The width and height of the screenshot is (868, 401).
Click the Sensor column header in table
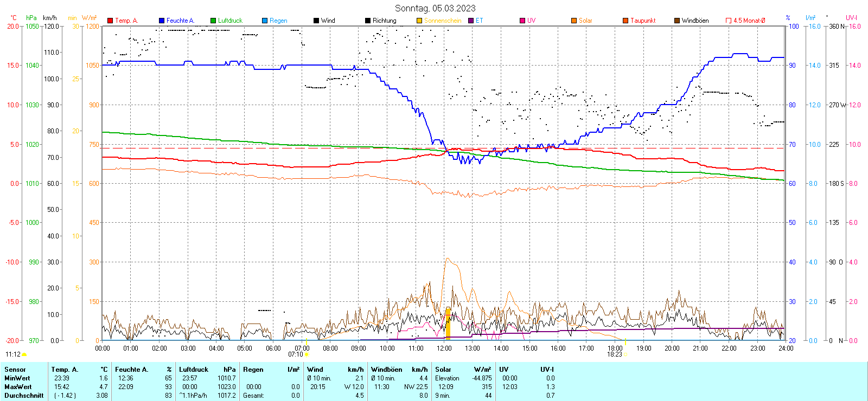(x=15, y=370)
